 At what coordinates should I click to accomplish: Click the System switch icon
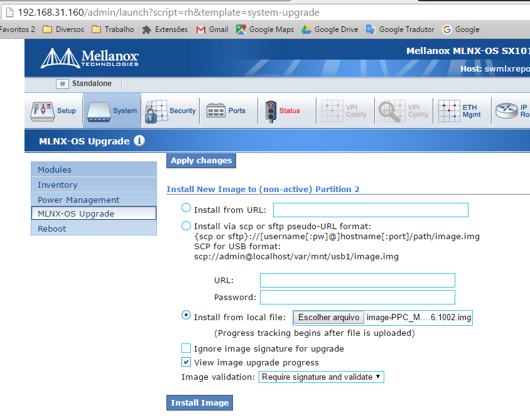[x=99, y=111]
